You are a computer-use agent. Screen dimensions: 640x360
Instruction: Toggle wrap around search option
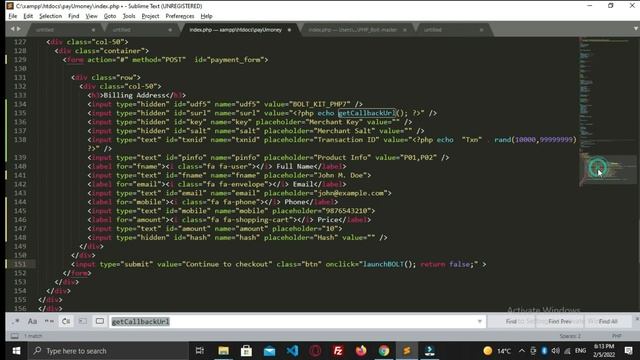pyautogui.click(x=66, y=322)
